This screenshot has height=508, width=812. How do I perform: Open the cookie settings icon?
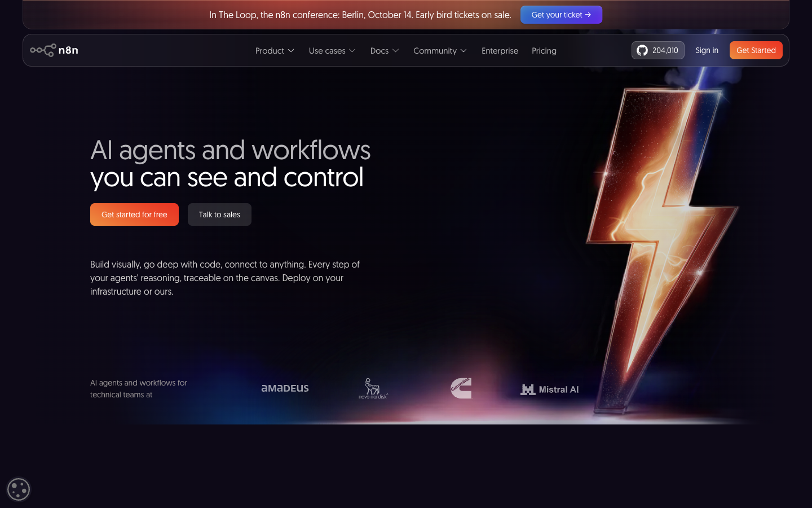pos(19,489)
